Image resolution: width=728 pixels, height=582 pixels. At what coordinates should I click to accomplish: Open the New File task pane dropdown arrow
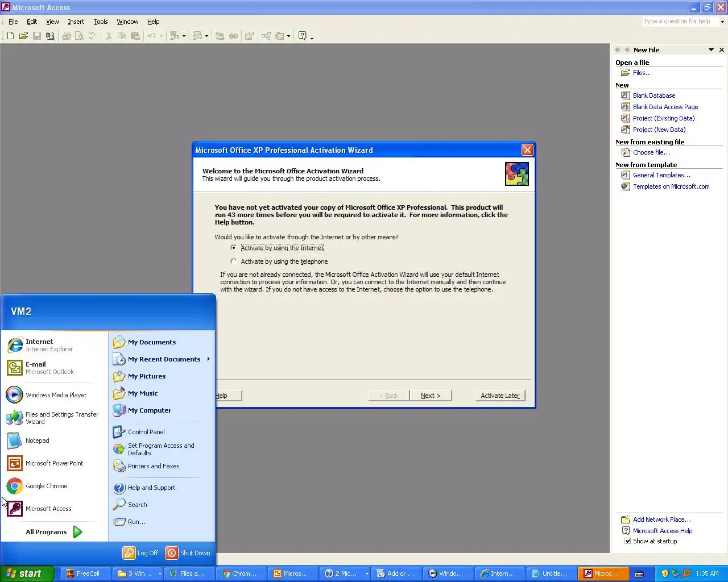711,50
